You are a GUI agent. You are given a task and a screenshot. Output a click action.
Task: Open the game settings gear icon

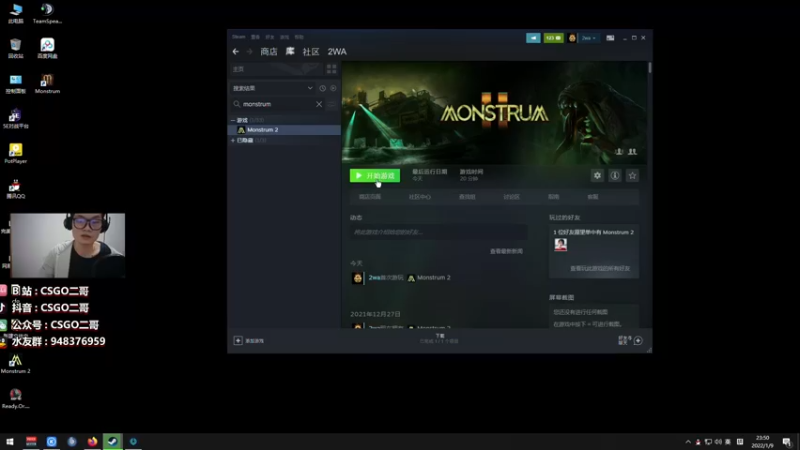597,176
